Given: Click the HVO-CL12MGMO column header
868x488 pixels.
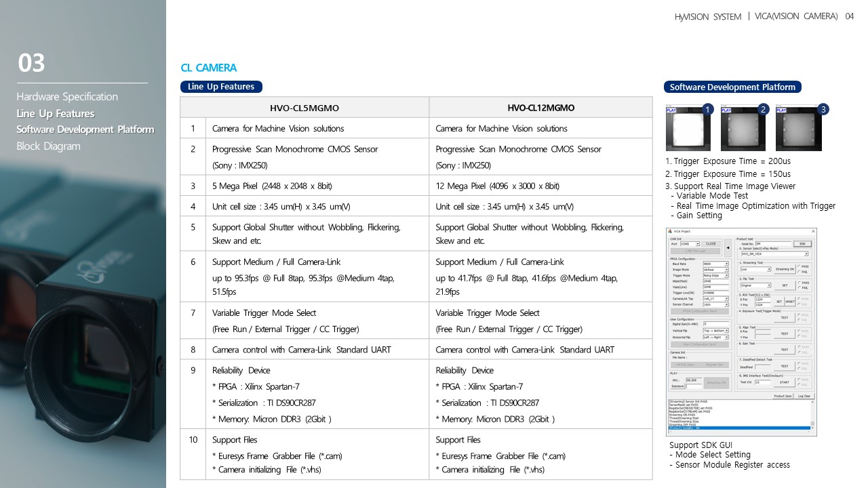Looking at the screenshot, I should [x=540, y=108].
